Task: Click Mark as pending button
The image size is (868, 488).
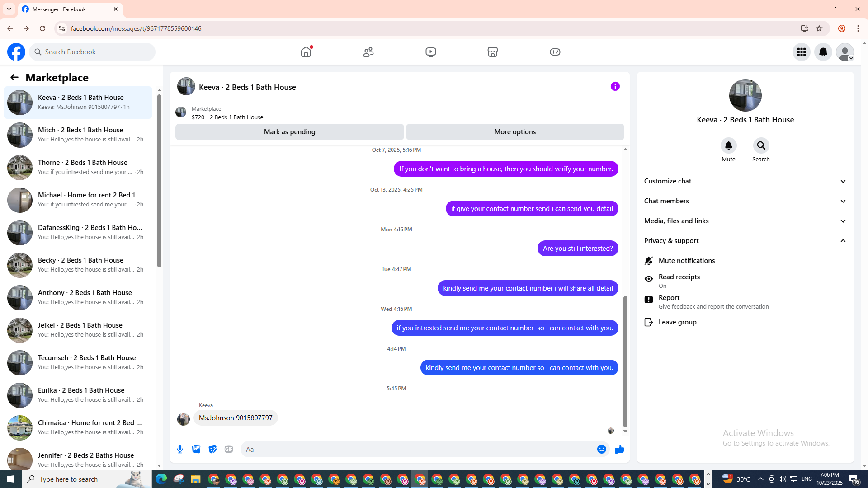Action: (x=289, y=132)
